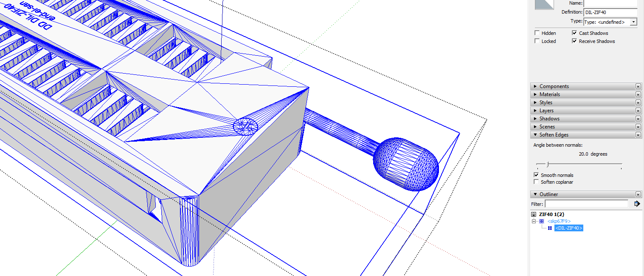
Task: Click the DIL-ZIF40 component icon in Outliner
Action: click(x=550, y=228)
